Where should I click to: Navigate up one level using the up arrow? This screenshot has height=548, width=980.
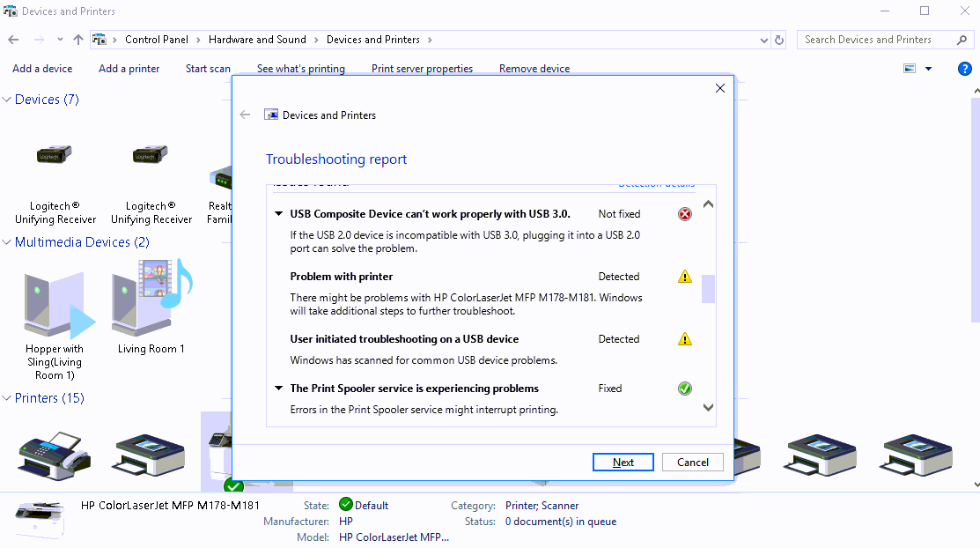(78, 39)
